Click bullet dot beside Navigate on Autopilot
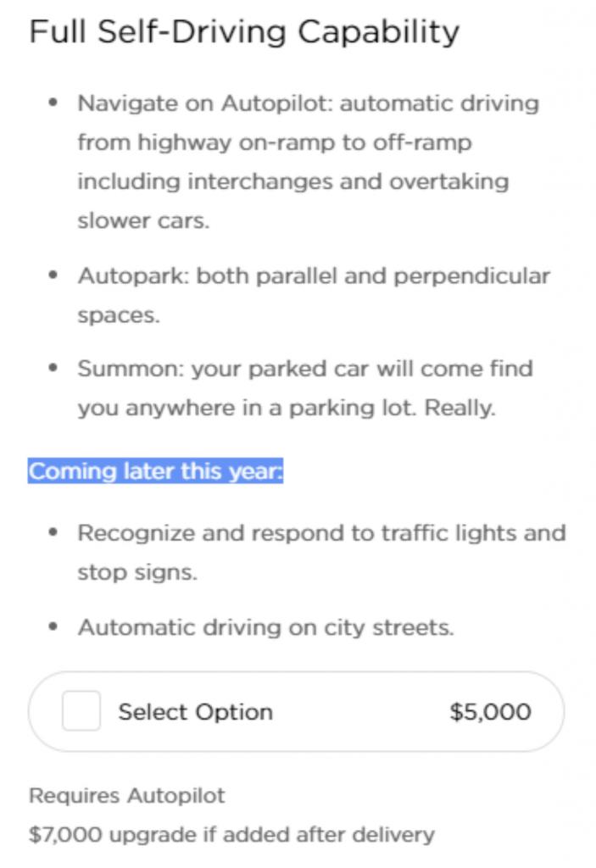 point(53,103)
